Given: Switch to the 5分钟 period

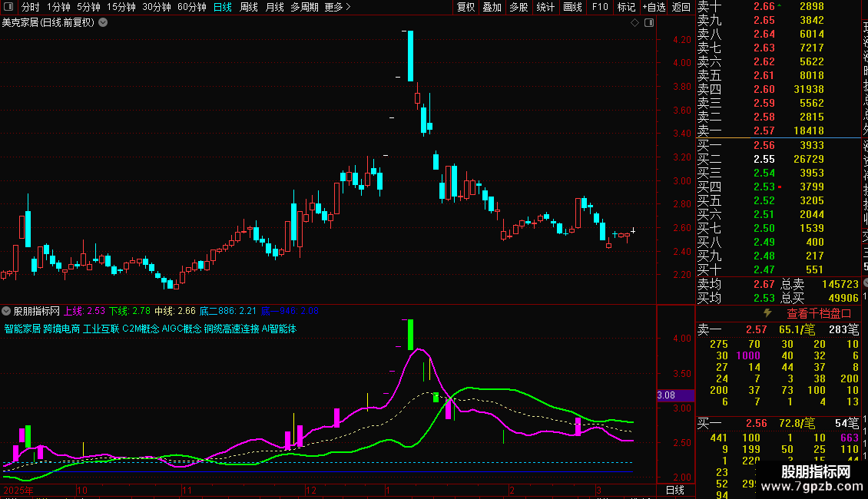Looking at the screenshot, I should click(88, 7).
